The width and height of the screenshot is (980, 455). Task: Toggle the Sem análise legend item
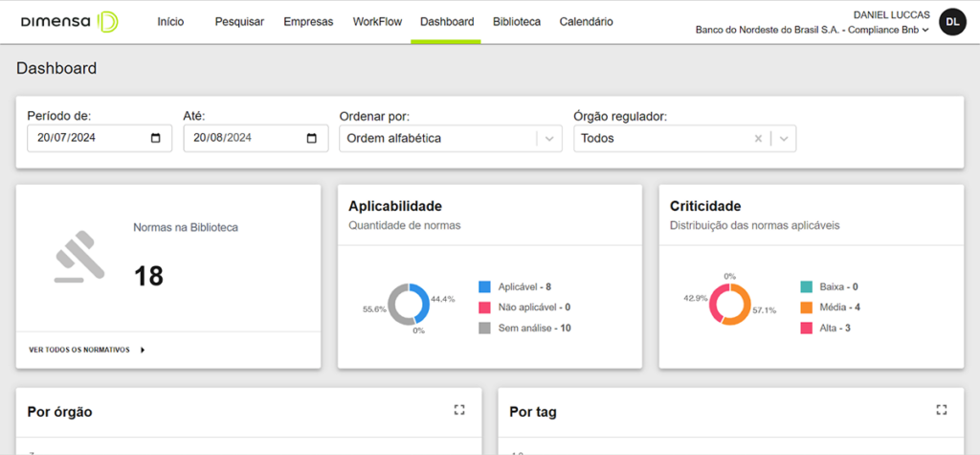click(523, 328)
